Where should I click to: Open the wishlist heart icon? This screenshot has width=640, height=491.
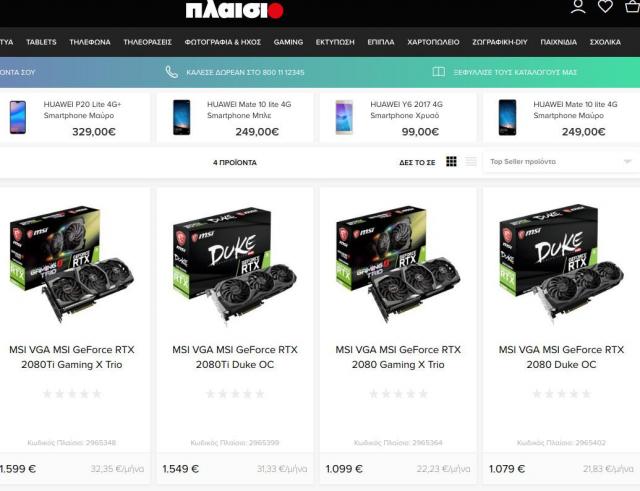(x=605, y=7)
